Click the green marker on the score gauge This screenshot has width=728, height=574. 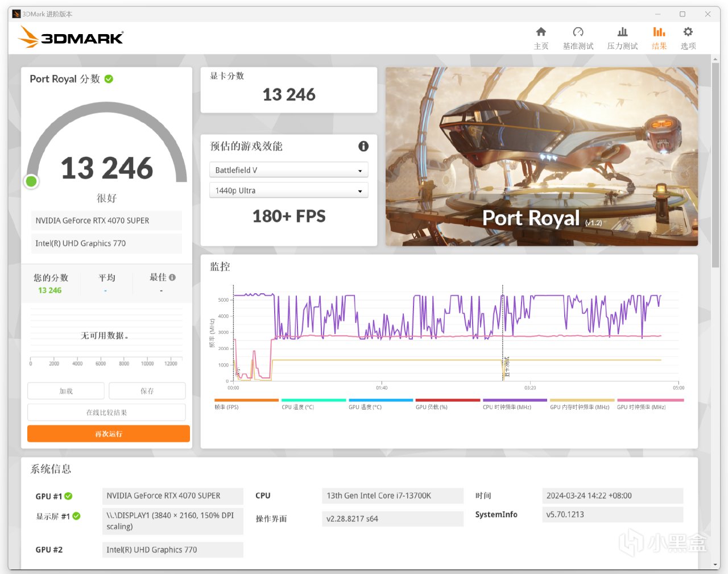[31, 181]
